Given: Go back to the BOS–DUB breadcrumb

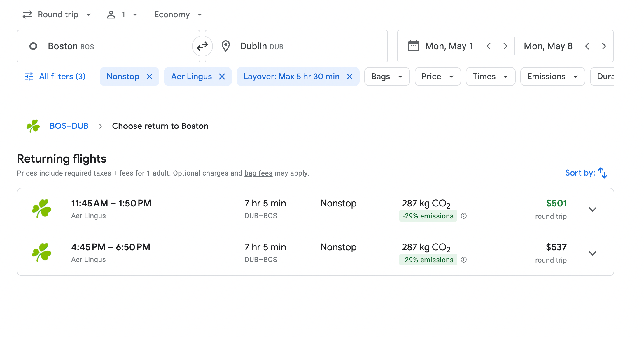Looking at the screenshot, I should pos(69,126).
